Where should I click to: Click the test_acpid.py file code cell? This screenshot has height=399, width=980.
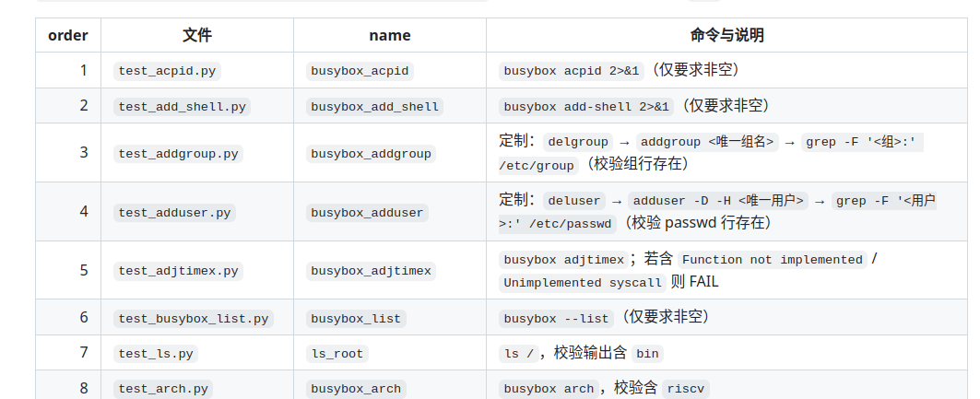click(167, 71)
